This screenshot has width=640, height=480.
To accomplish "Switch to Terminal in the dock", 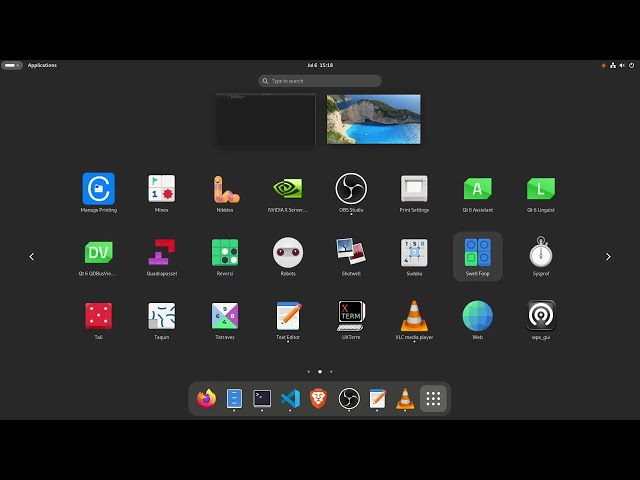I will pyautogui.click(x=262, y=398).
